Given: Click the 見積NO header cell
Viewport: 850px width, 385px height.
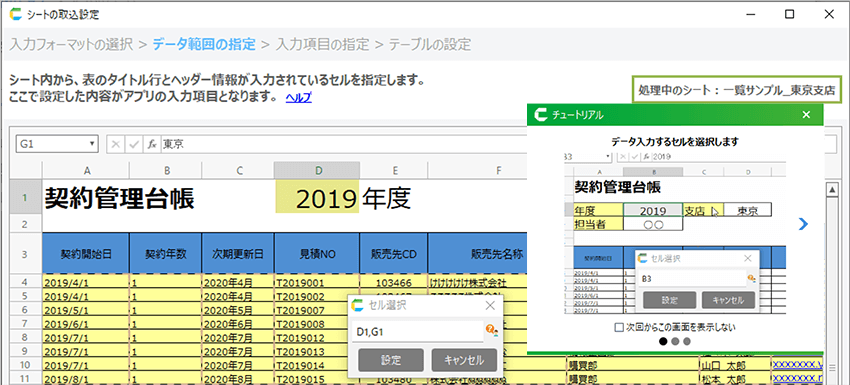Looking at the screenshot, I should click(x=317, y=254).
